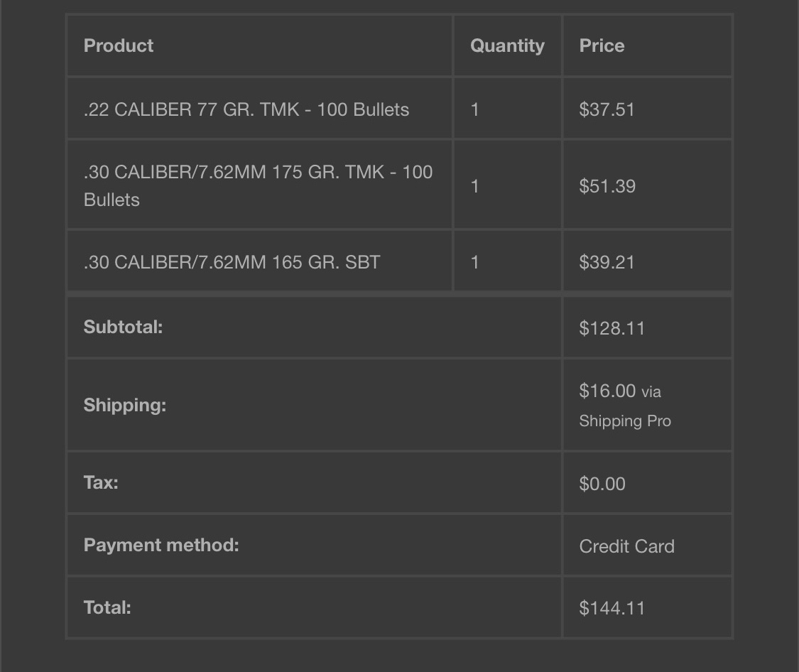Select the $128.11 subtotal amount
Viewport: 799px width, 672px height.
(612, 328)
